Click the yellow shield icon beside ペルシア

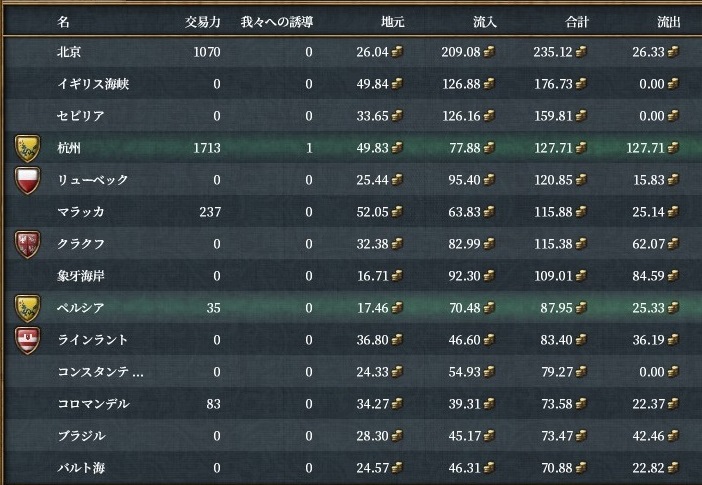pos(27,308)
